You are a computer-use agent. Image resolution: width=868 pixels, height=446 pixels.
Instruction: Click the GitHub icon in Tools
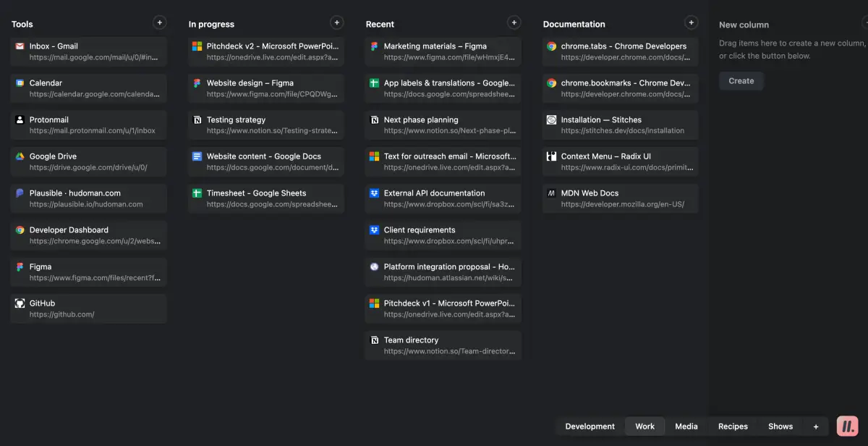pyautogui.click(x=20, y=303)
